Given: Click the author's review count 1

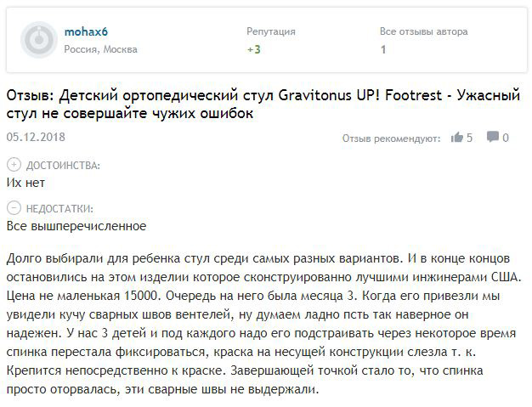Looking at the screenshot, I should coord(383,49).
